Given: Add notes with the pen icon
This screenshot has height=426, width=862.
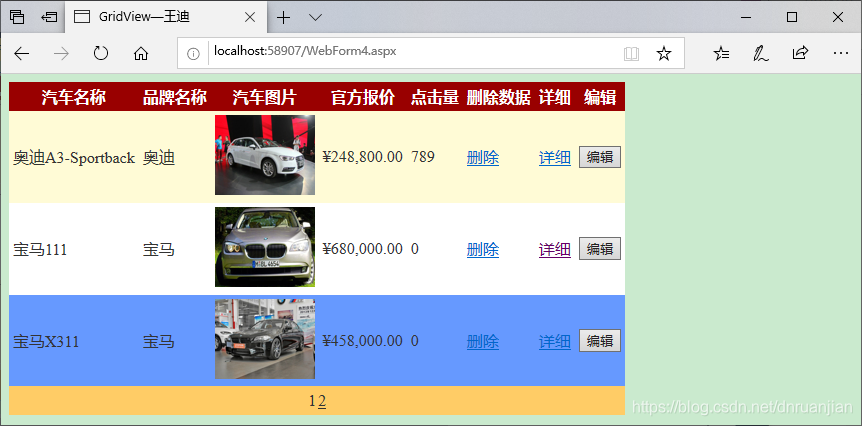Looking at the screenshot, I should click(761, 53).
